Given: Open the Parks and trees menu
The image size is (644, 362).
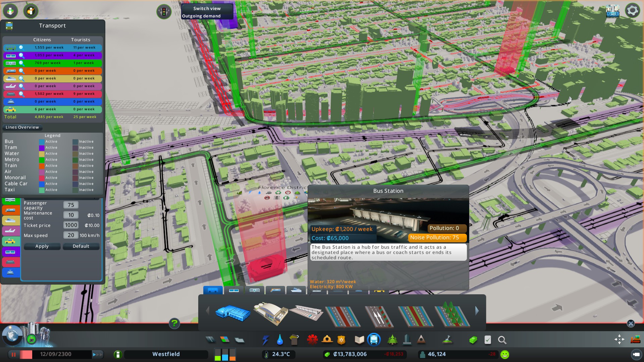Looking at the screenshot, I should 392,340.
